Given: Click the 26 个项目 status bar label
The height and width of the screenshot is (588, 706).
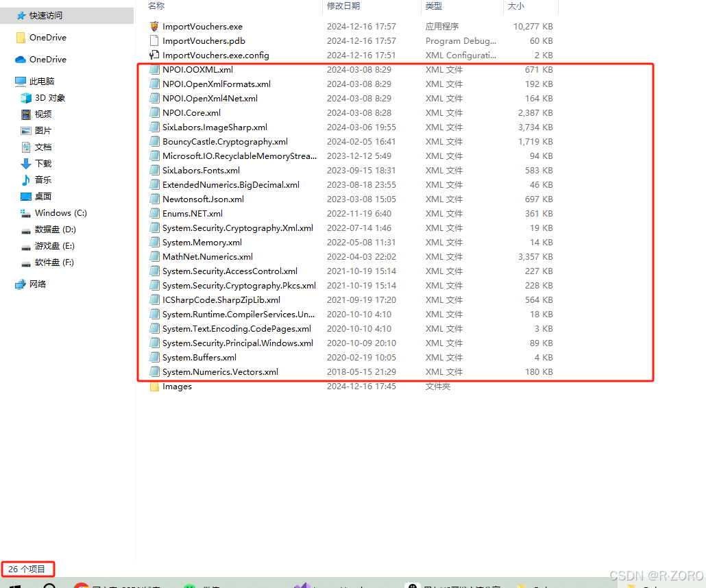Looking at the screenshot, I should [27, 568].
